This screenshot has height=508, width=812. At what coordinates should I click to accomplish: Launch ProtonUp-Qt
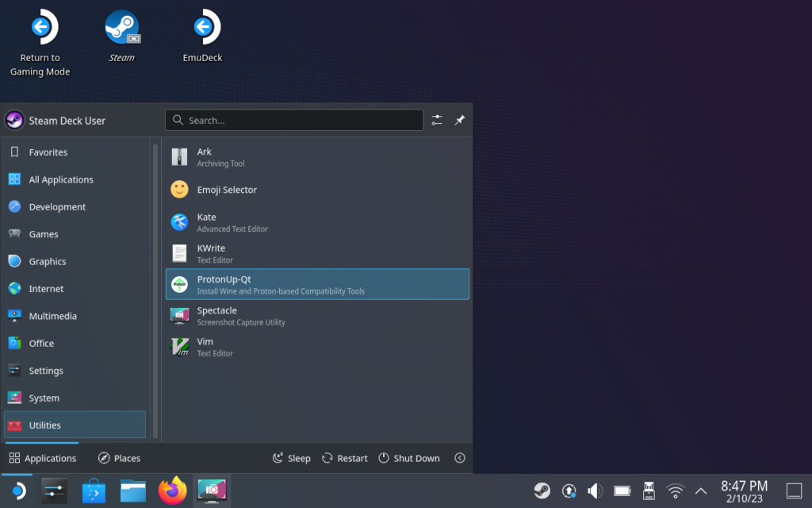tap(317, 284)
